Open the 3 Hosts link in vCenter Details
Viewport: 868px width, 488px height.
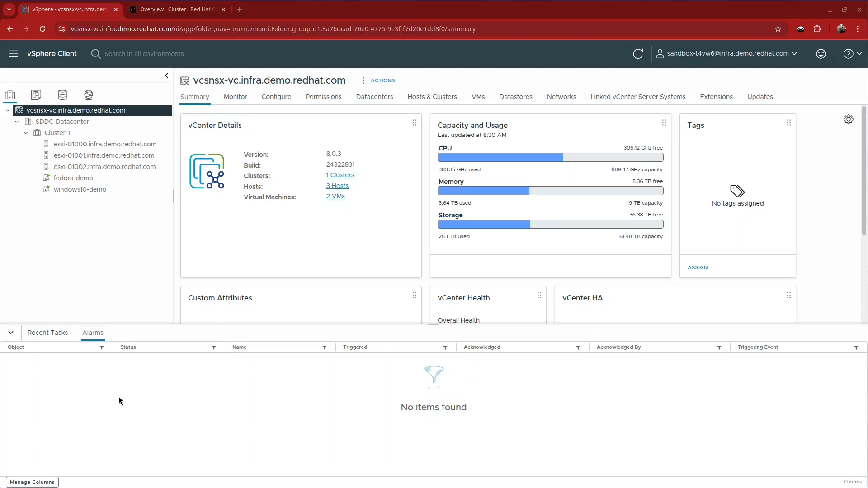coord(338,186)
